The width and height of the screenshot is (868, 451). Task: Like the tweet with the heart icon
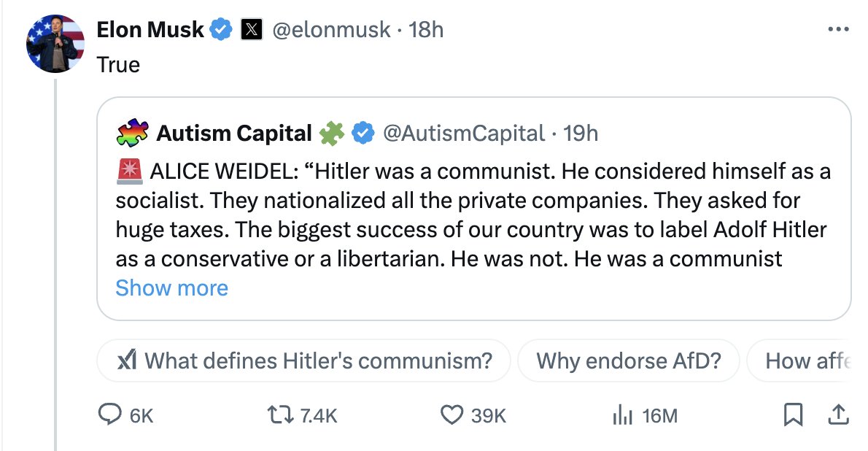452,415
